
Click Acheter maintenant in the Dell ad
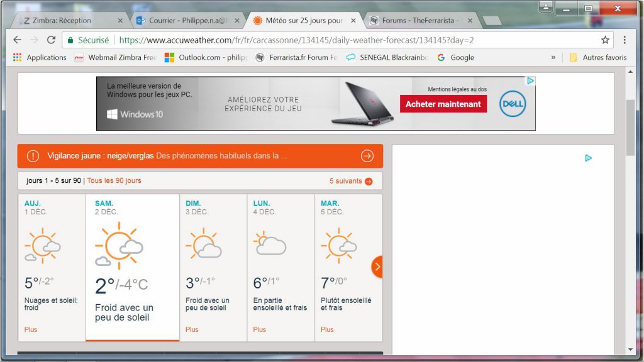pos(443,104)
